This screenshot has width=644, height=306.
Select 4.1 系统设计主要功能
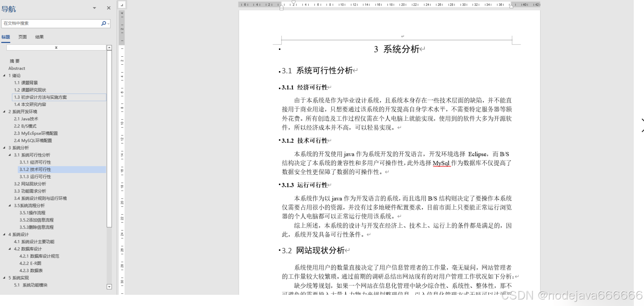tap(34, 242)
